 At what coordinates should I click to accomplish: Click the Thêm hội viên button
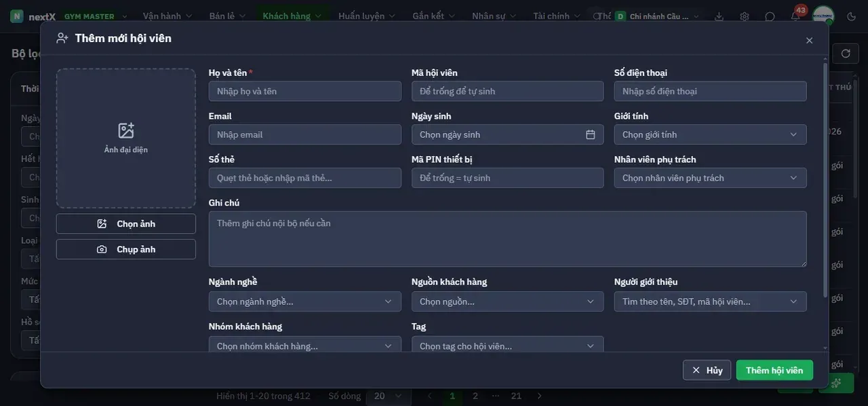[x=774, y=370]
